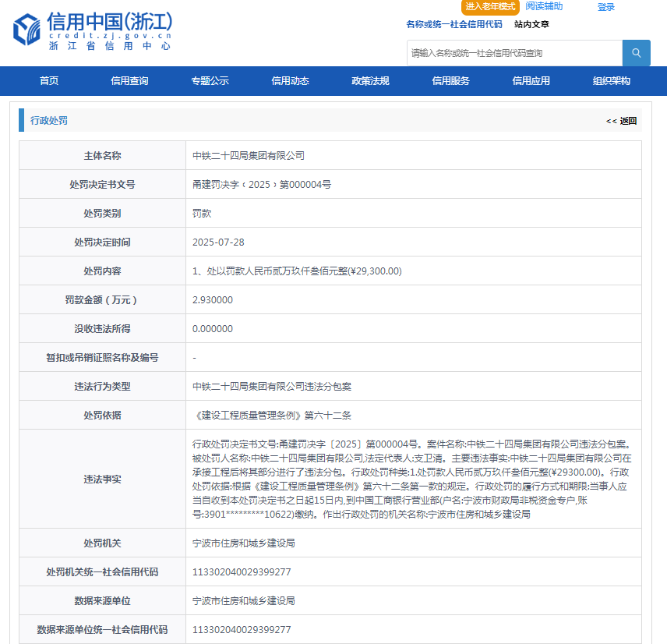The image size is (667, 644).
Task: Click fine amount value 2.930000
Action: [212, 300]
